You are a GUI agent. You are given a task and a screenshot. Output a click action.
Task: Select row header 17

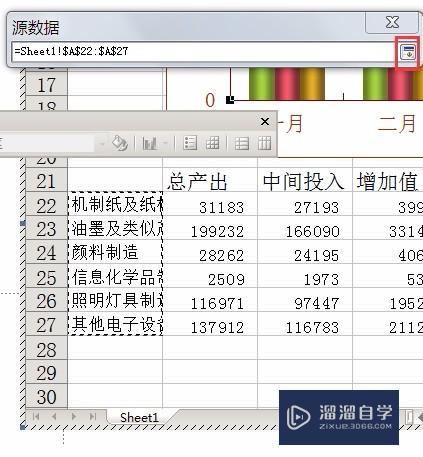pyautogui.click(x=47, y=84)
